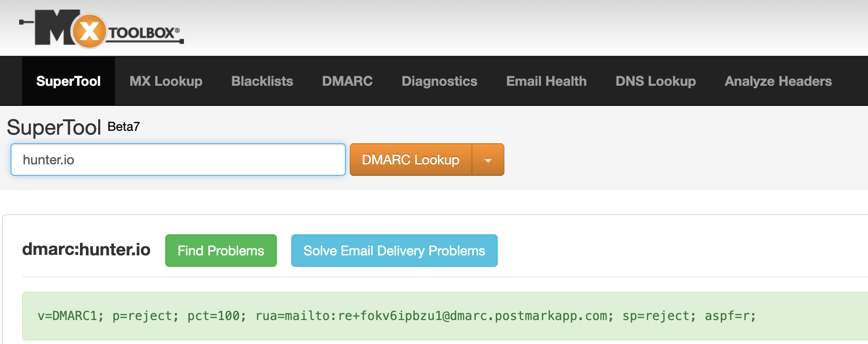Expand the lookup type dropdown arrow
The width and height of the screenshot is (868, 344).
[x=488, y=160]
